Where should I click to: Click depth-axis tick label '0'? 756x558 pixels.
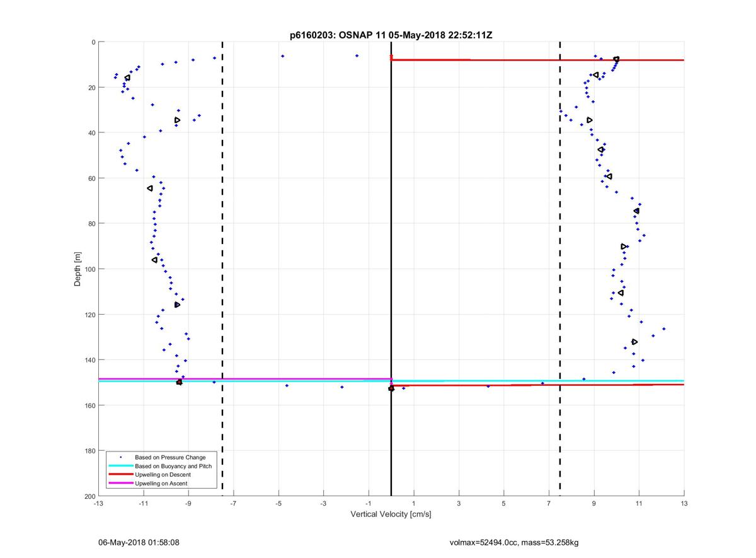click(93, 42)
